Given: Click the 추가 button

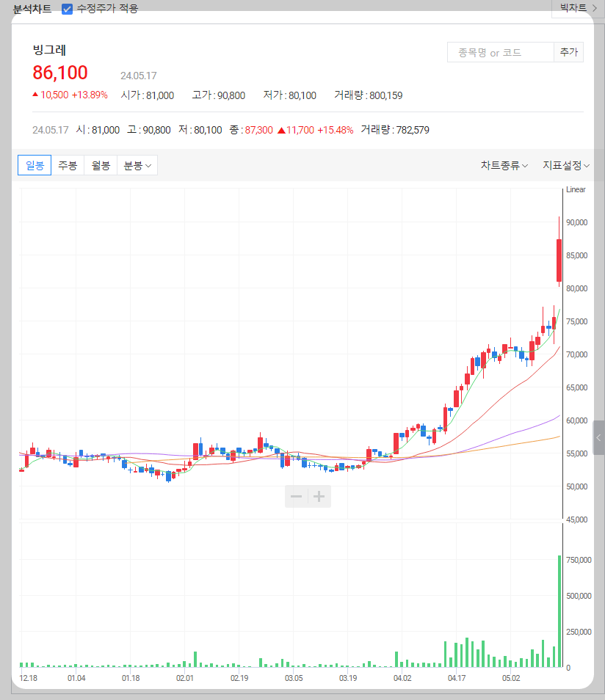Looking at the screenshot, I should coord(569,52).
